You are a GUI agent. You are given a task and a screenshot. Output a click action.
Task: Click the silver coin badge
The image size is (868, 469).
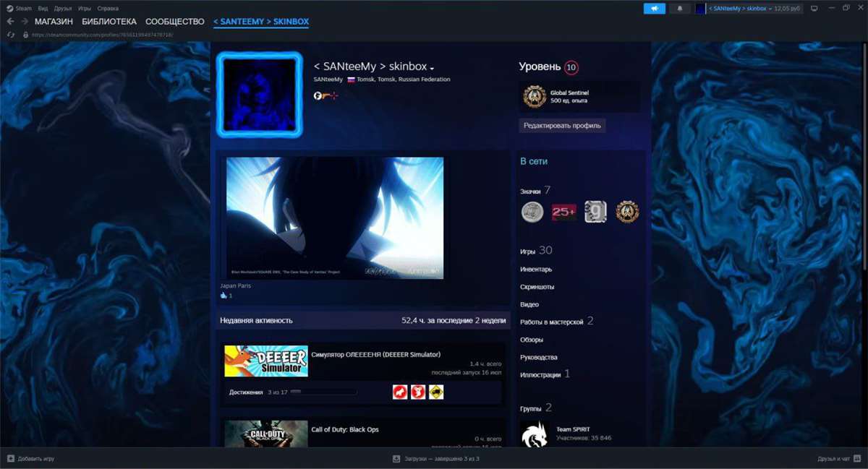[532, 212]
